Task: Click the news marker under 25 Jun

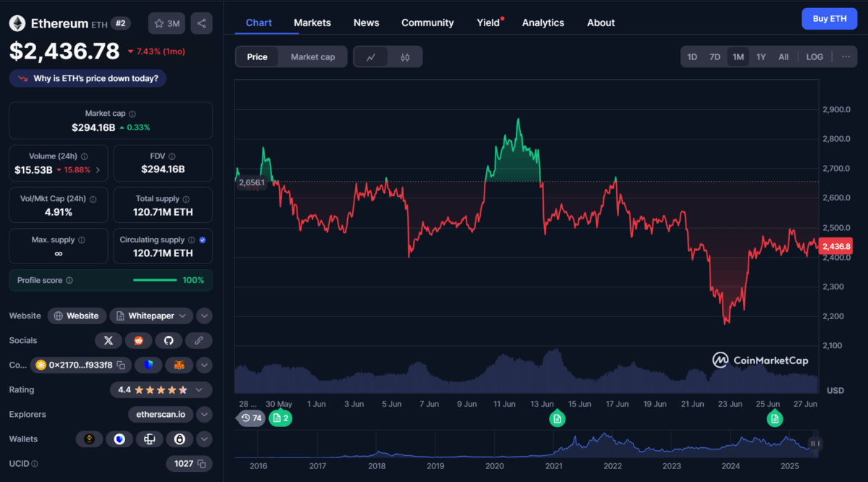Action: coord(775,418)
